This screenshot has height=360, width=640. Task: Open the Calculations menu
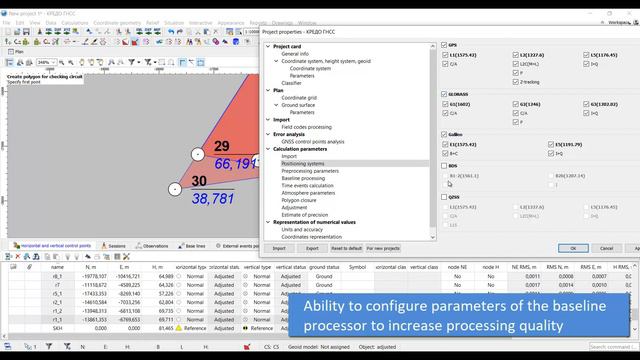(75, 23)
